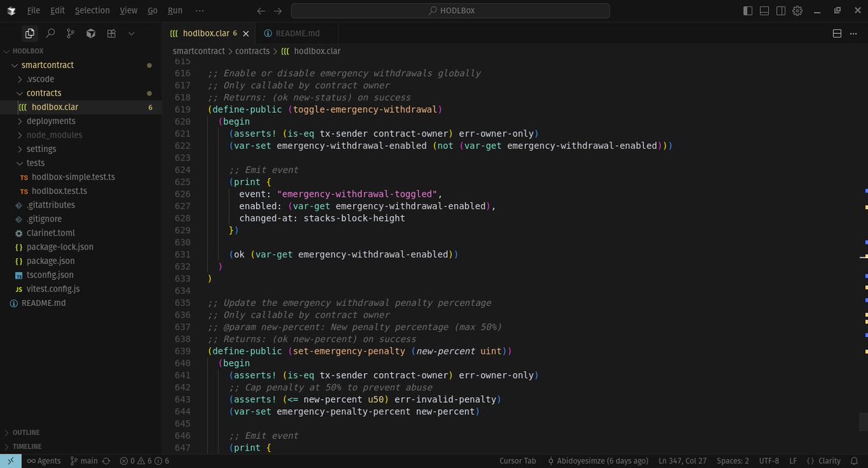The image size is (868, 468).
Task: Go forward with the right arrow
Action: 278,11
